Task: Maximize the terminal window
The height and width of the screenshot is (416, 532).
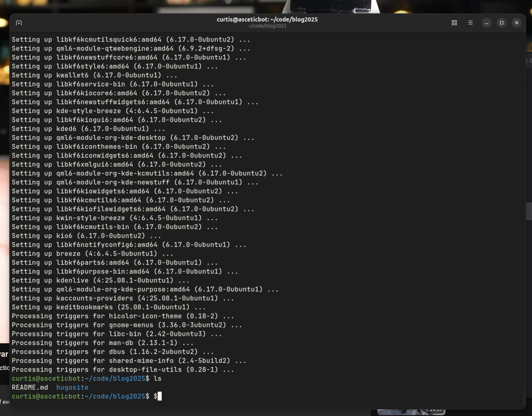Action: (502, 23)
